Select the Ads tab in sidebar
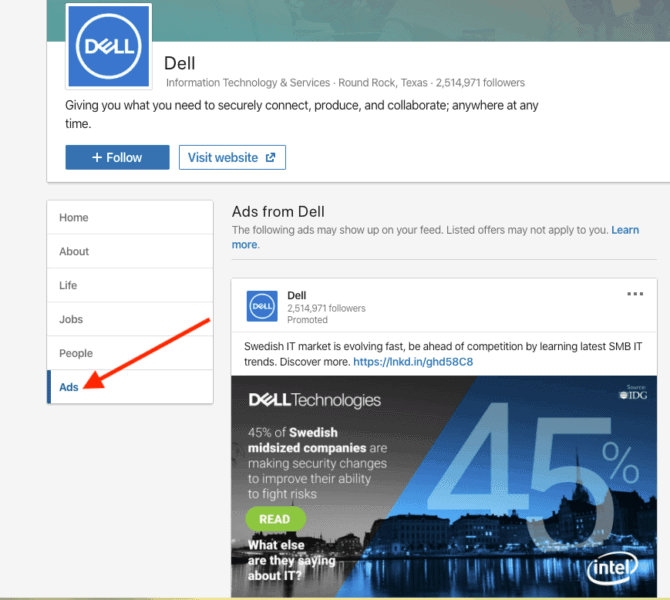Screen dimensions: 670x600 [130, 387]
